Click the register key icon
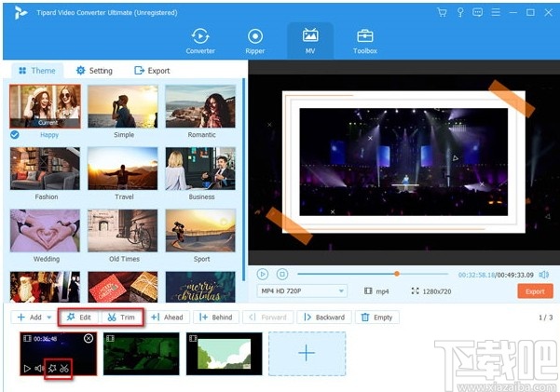Screen dimensions: 560x392 [460, 12]
